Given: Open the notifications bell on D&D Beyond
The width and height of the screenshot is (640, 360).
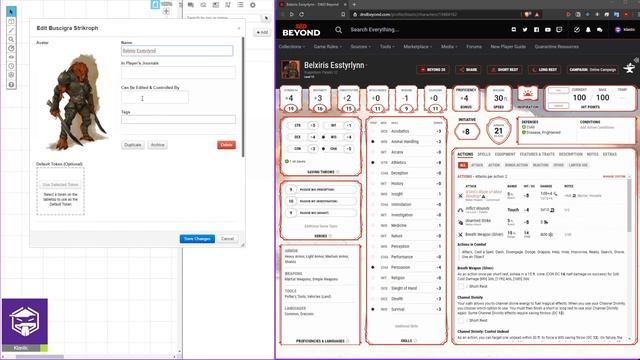Looking at the screenshot, I should click(588, 30).
